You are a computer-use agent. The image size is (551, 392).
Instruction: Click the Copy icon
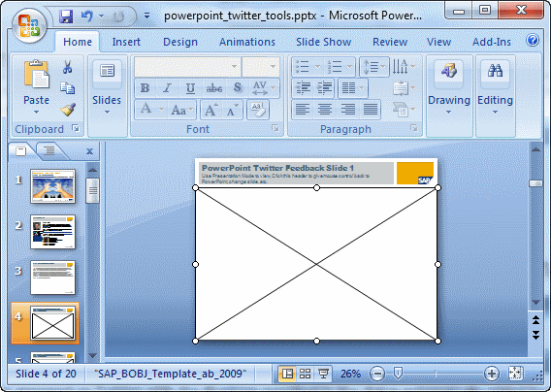(68, 88)
